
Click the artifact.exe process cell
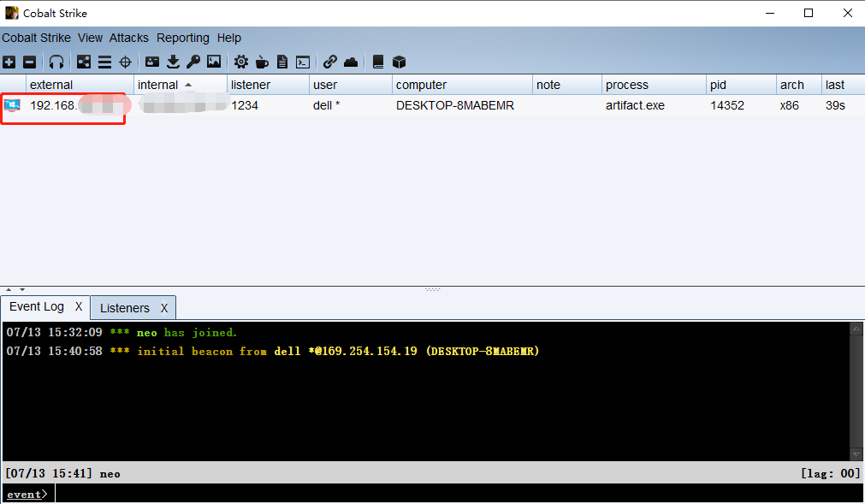click(x=635, y=105)
